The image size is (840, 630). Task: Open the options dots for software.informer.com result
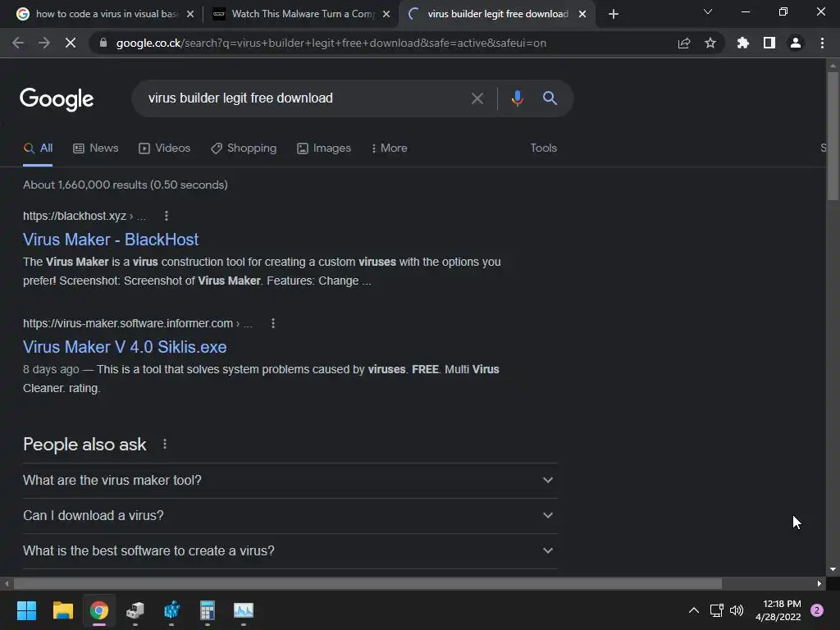(272, 323)
